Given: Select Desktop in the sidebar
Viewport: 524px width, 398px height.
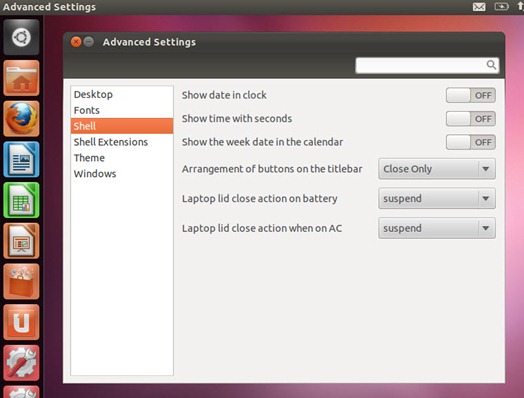Looking at the screenshot, I should [x=122, y=95].
